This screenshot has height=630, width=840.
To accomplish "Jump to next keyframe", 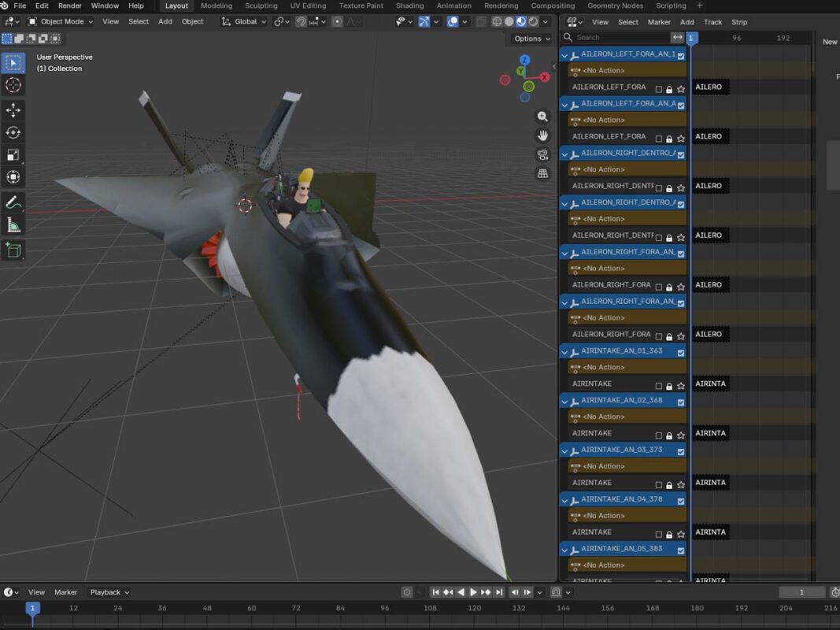I will click(486, 592).
